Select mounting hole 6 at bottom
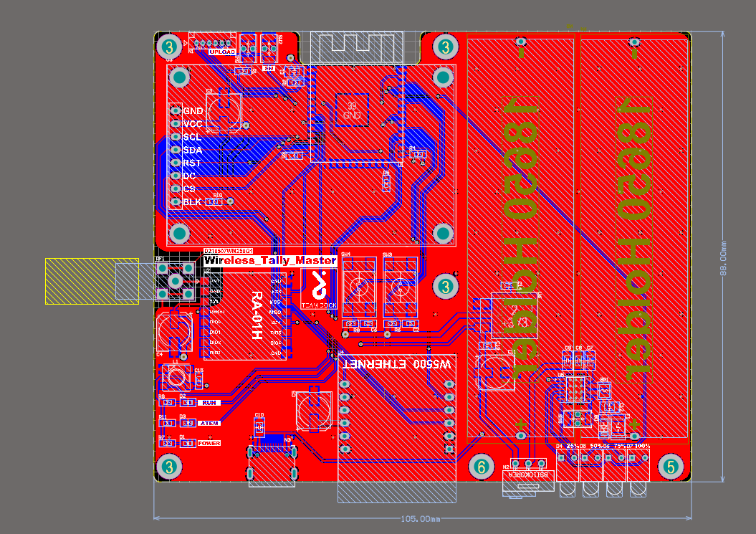Image resolution: width=756 pixels, height=534 pixels. (481, 467)
